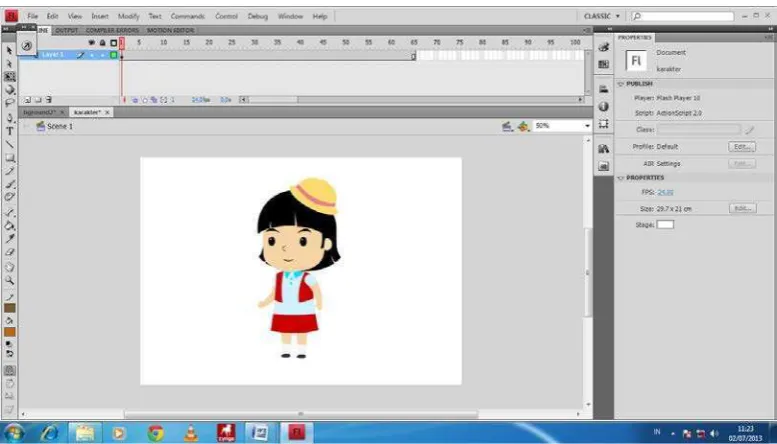
Task: Open the CLASSIC workspace dropdown
Action: [x=602, y=16]
